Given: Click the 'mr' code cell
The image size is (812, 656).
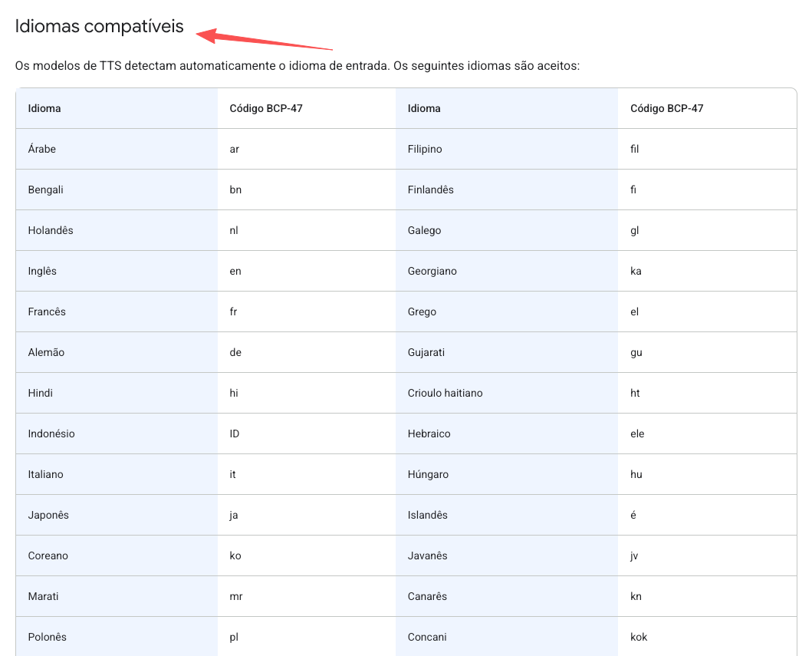Looking at the screenshot, I should tap(307, 596).
